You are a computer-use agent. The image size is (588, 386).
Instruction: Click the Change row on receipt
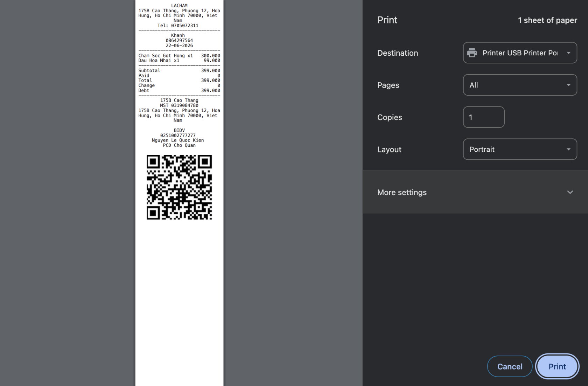point(179,85)
